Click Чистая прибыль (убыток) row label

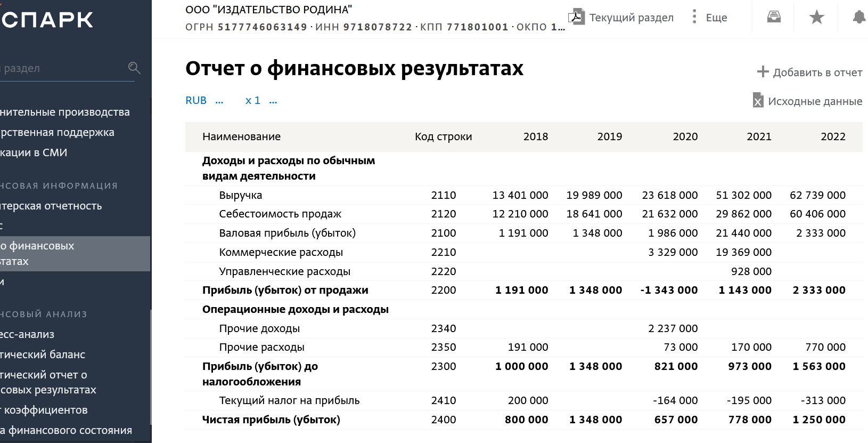point(271,420)
